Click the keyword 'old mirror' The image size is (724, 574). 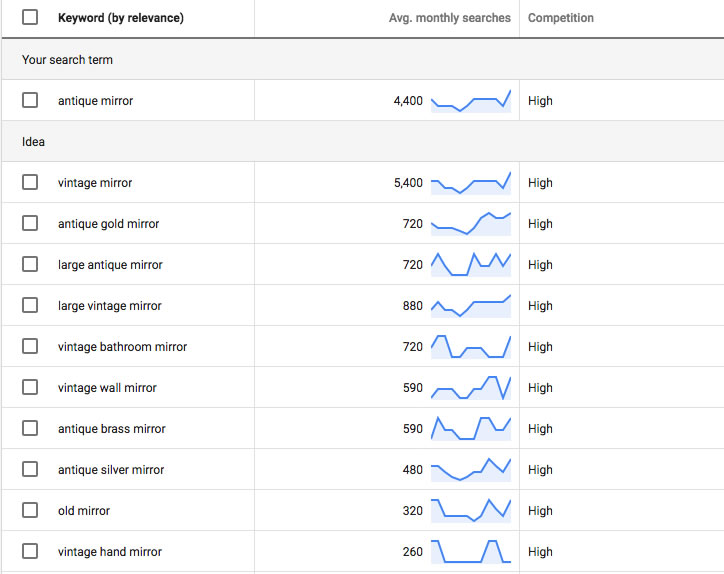(84, 511)
